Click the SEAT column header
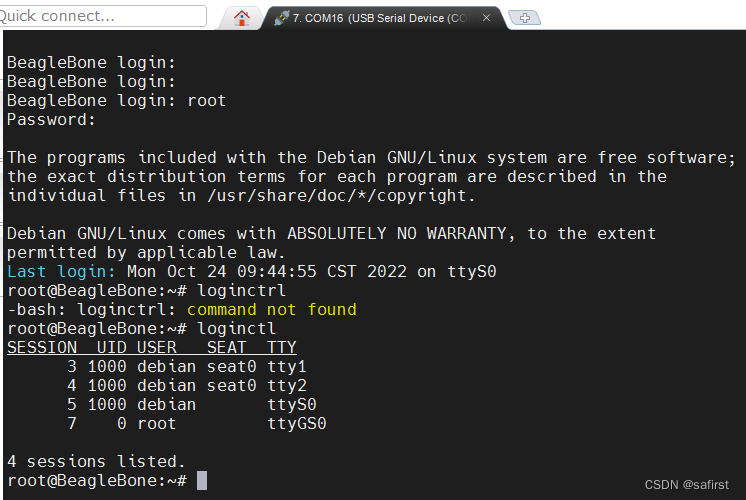This screenshot has width=746, height=500. pyautogui.click(x=226, y=347)
